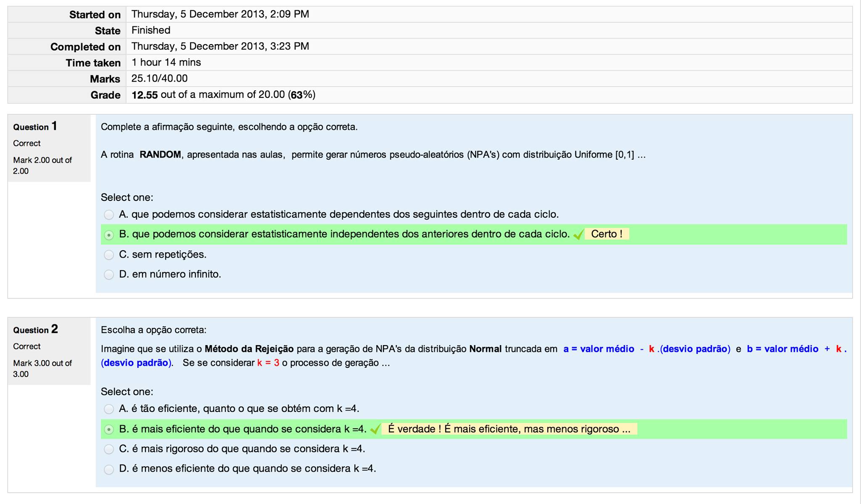Select Question 1 option A radio button

[109, 215]
